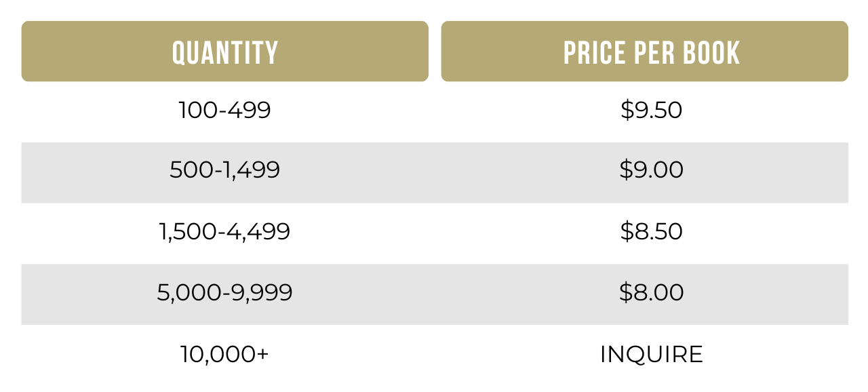Click the $9.00 price

[651, 170]
